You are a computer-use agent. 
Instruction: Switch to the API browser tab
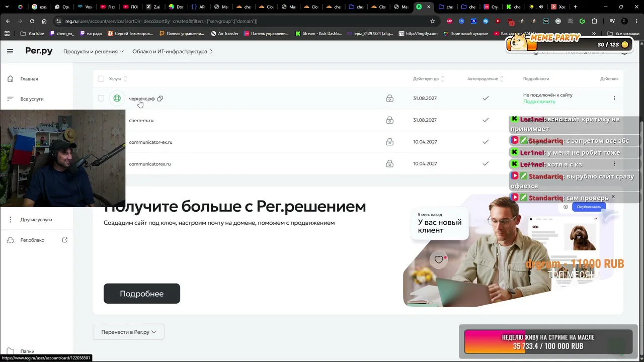pos(198,7)
